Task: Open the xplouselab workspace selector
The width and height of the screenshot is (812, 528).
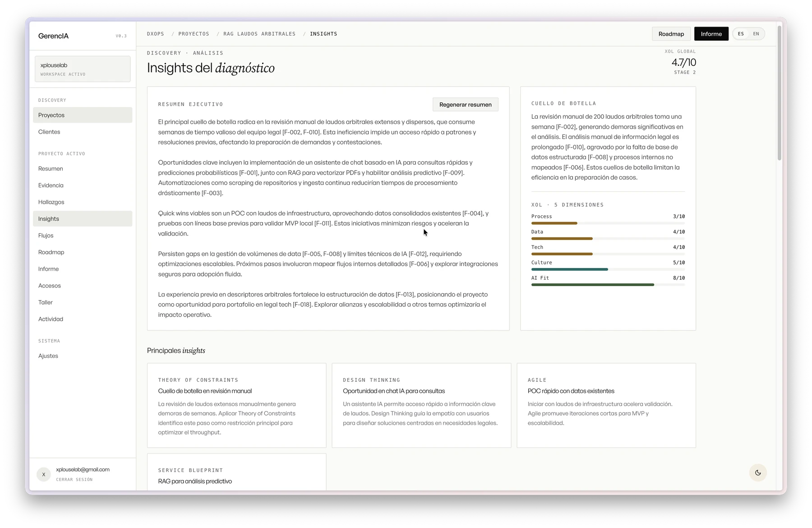Action: [x=83, y=69]
